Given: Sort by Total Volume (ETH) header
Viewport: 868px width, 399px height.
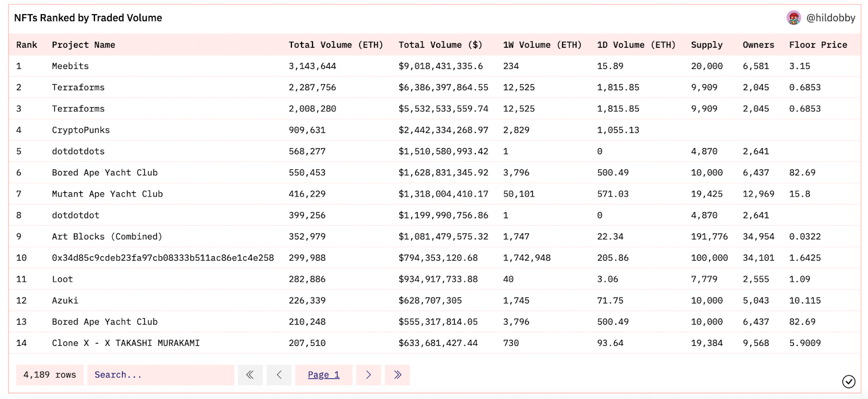Looking at the screenshot, I should pos(336,45).
